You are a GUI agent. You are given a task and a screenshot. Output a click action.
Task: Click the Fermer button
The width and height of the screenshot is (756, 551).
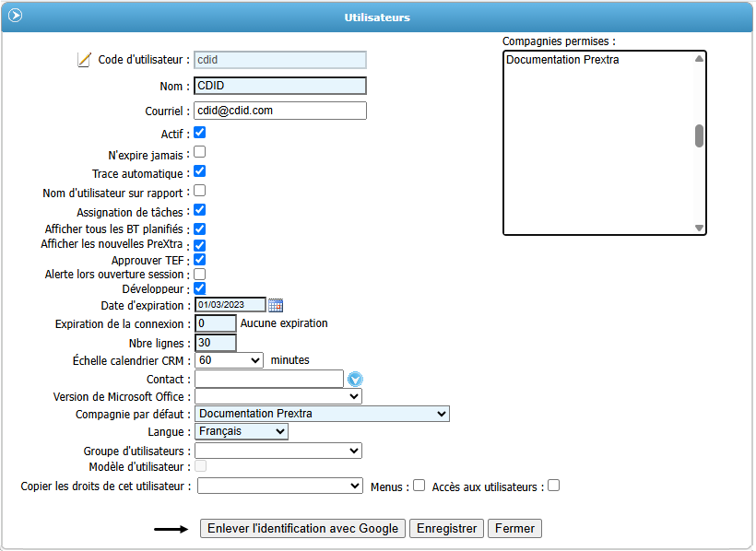point(515,528)
